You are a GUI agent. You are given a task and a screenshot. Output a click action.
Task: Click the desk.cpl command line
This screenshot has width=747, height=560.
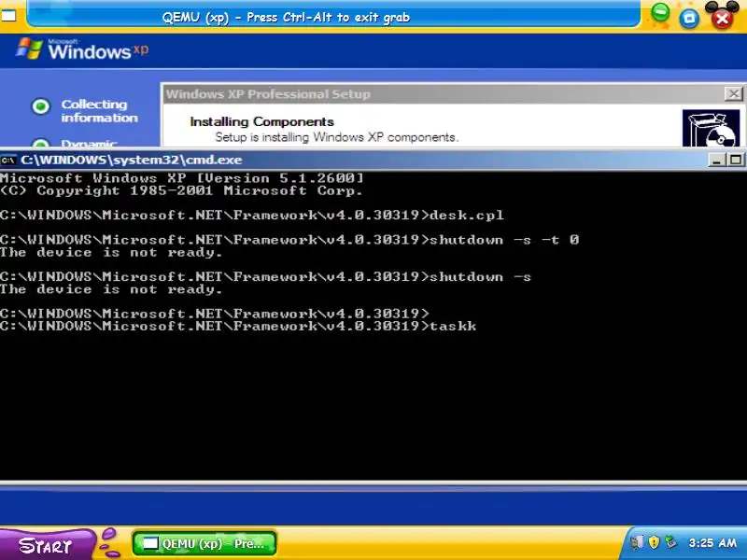point(251,216)
